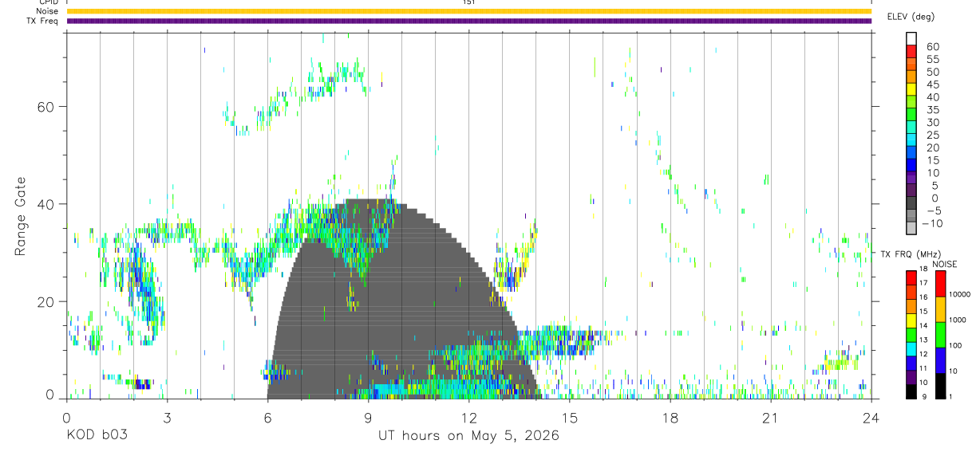The width and height of the screenshot is (980, 452).
Task: Click the 'Range Gate' y-axis title
Action: (x=20, y=217)
